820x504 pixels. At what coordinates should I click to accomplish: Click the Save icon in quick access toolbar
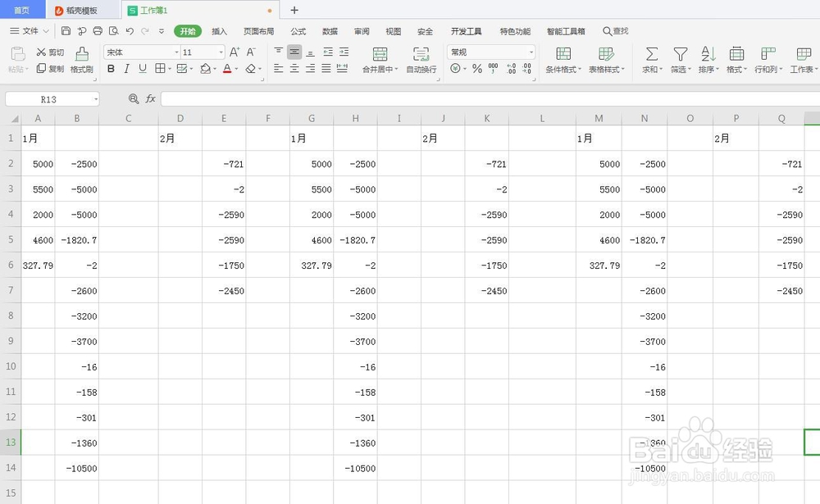click(x=66, y=31)
